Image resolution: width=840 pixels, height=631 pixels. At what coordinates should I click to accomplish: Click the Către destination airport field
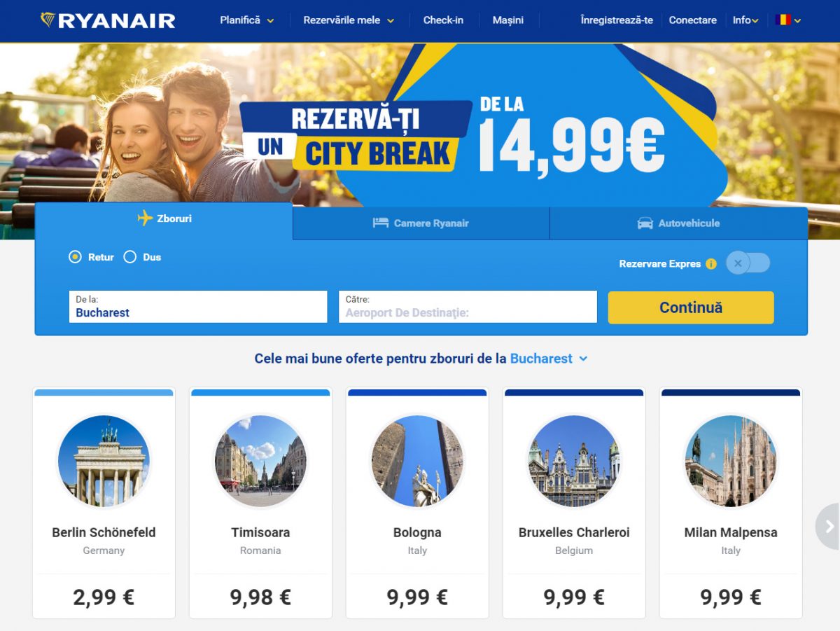tap(468, 307)
